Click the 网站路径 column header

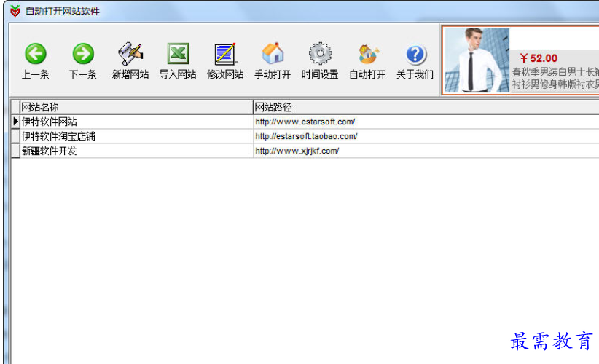click(x=426, y=107)
